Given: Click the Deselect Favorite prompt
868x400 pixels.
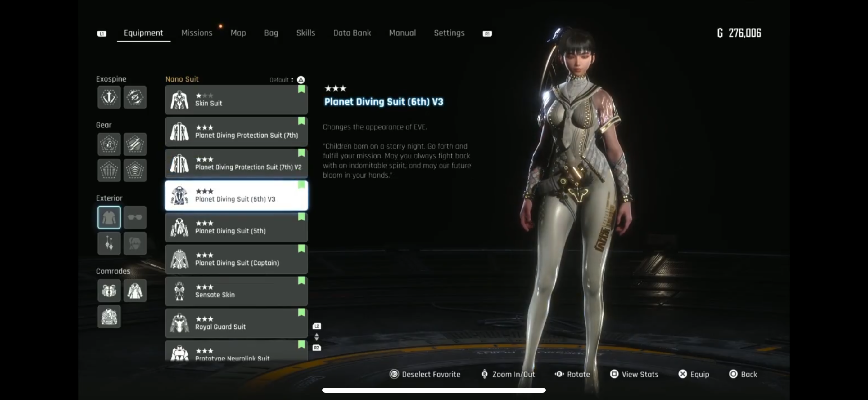Looking at the screenshot, I should coord(425,374).
